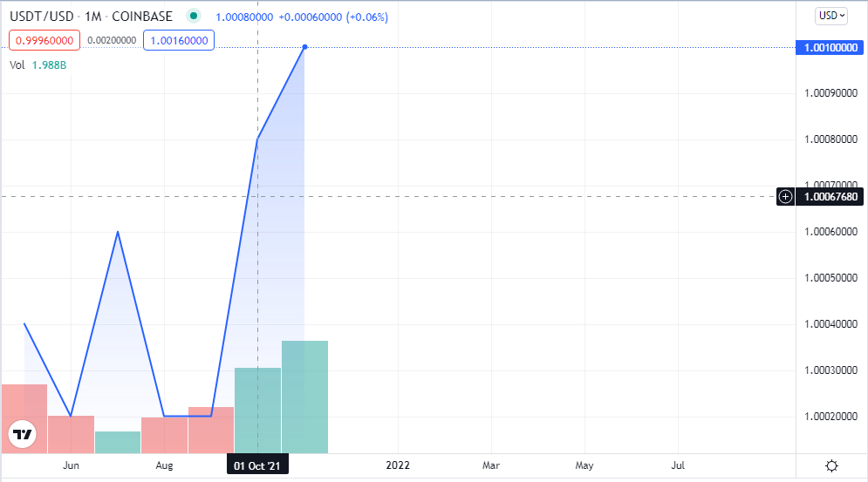Click the 01 Oct '21 date label
868x482 pixels.
[257, 466]
